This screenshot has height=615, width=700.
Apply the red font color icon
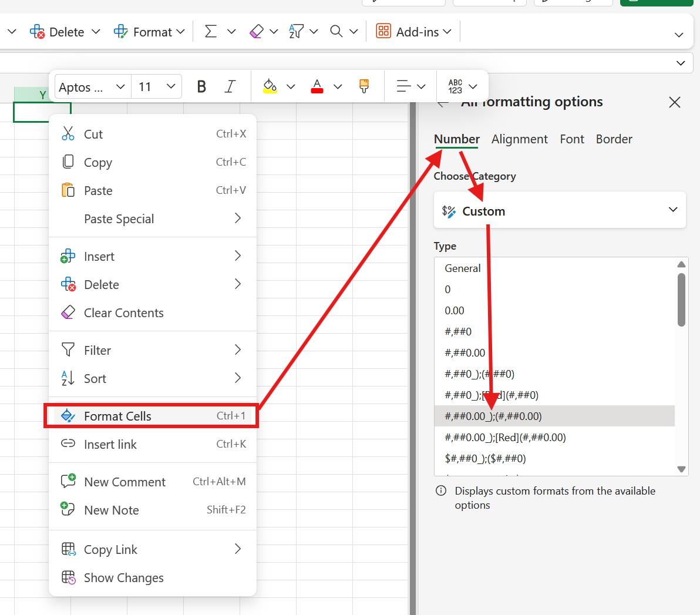pyautogui.click(x=317, y=87)
